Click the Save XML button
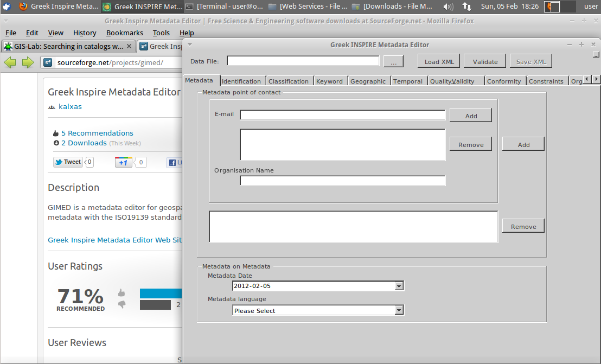601x364 pixels. pos(531,61)
